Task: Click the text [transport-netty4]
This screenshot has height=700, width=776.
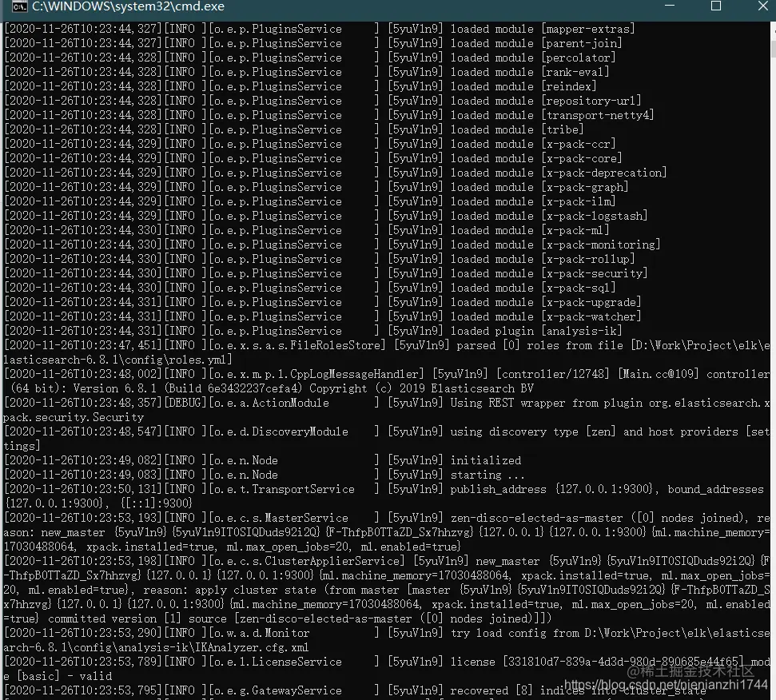Action: click(x=597, y=115)
